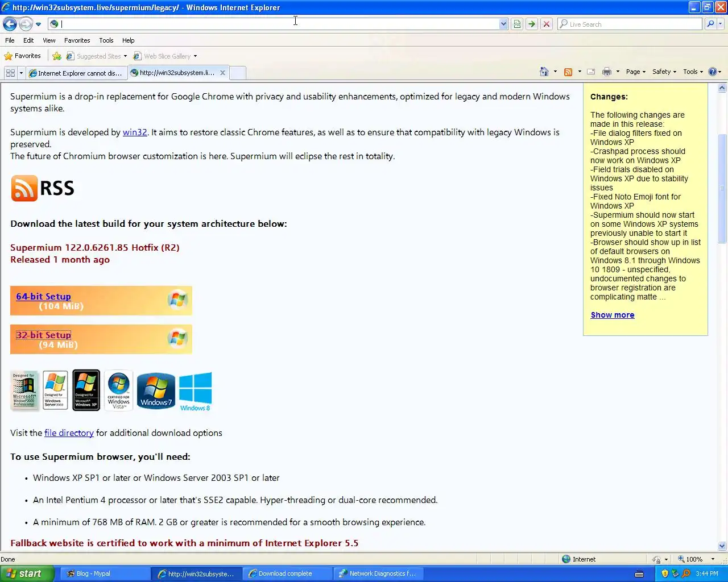Expand the address bar history dropdown
This screenshot has width=728, height=582.
pyautogui.click(x=503, y=24)
